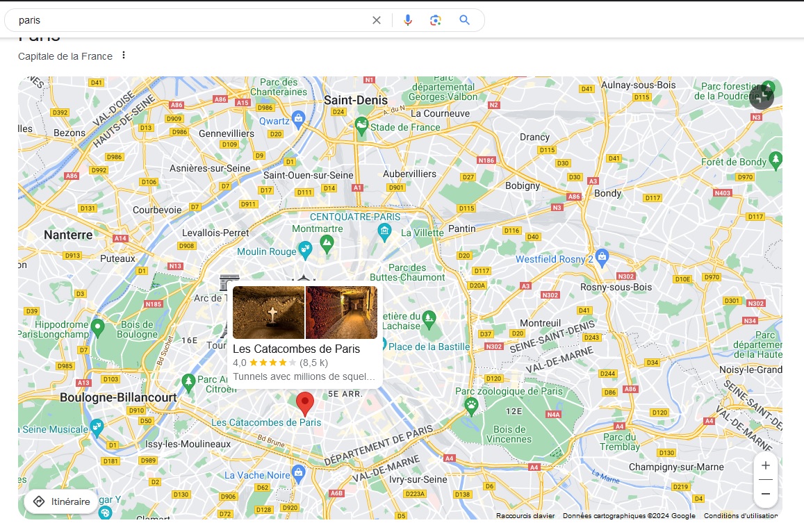The height and width of the screenshot is (532, 804).
Task: Select the Parc zoologique de Paris paw marker
Action: tap(471, 406)
